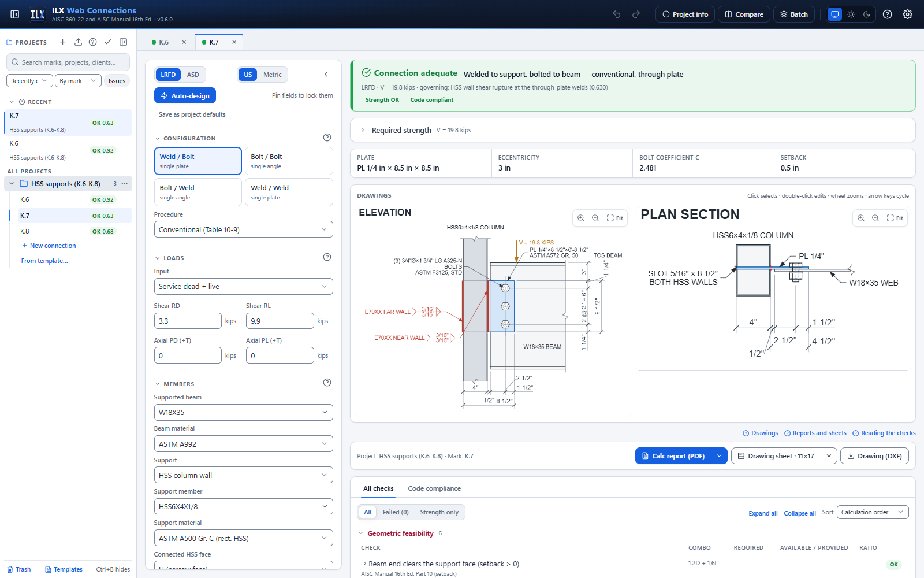Open the Code compliance tab
This screenshot has height=578, width=924.
coord(434,488)
